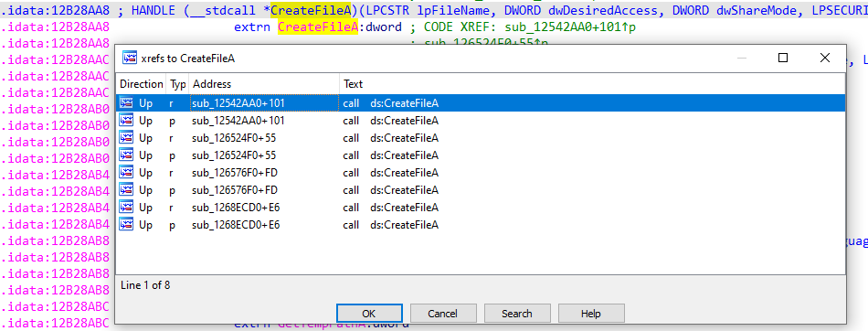Select address sub_12542AA0+101 in the type p row
Viewport: 868px width, 331px height.
[238, 121]
